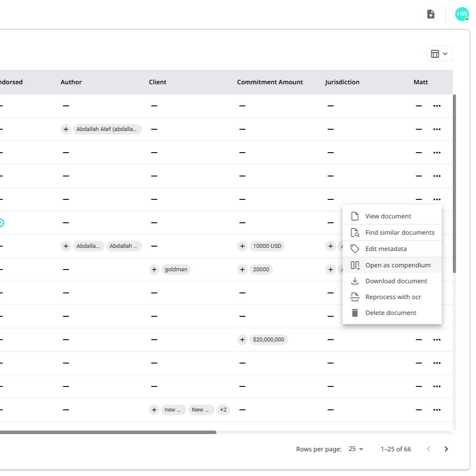Open the table column layout dropdown

439,54
